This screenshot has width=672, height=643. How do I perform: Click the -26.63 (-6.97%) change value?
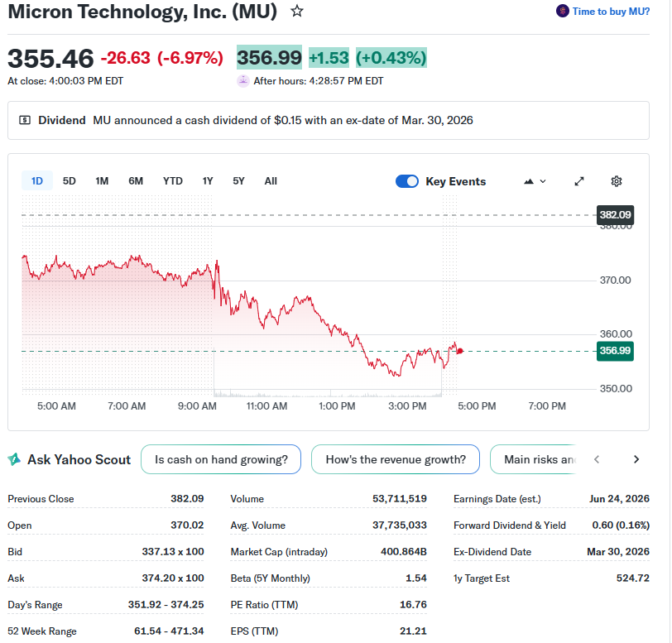click(161, 58)
